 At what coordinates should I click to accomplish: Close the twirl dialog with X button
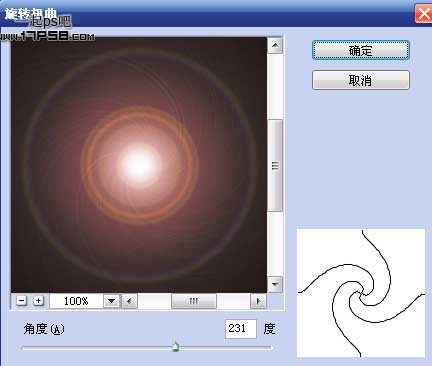click(x=423, y=14)
